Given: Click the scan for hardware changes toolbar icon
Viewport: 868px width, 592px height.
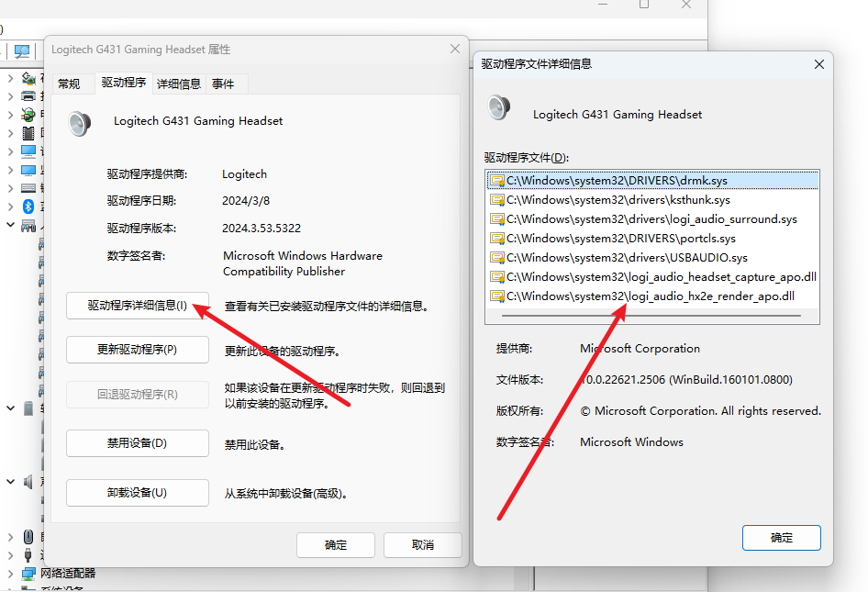Looking at the screenshot, I should [22, 51].
